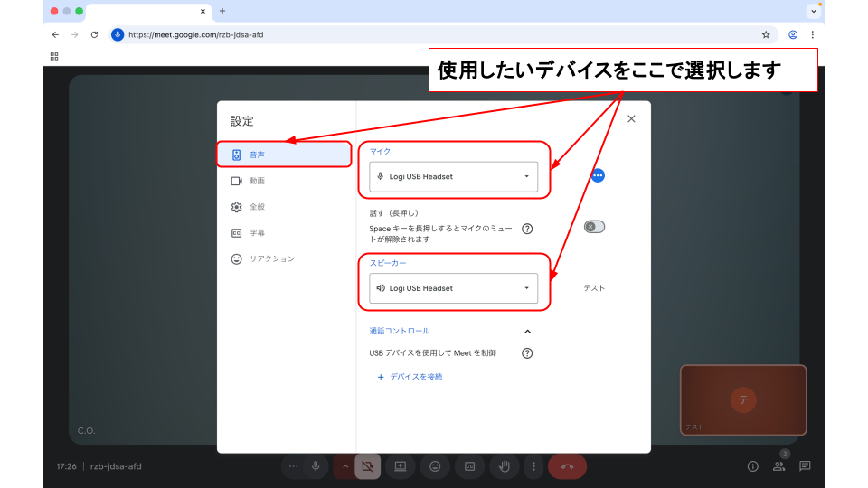This screenshot has height=488, width=868.
Task: Toggle the push-to-talk (話す 長押し) switch
Action: click(x=594, y=227)
